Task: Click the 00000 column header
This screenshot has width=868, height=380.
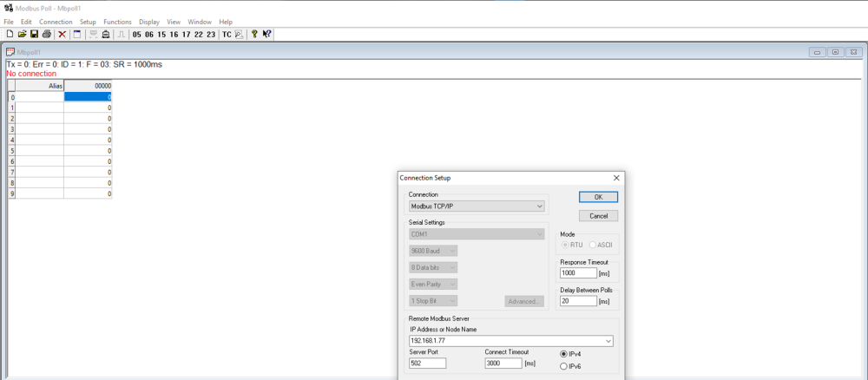Action: (88, 86)
